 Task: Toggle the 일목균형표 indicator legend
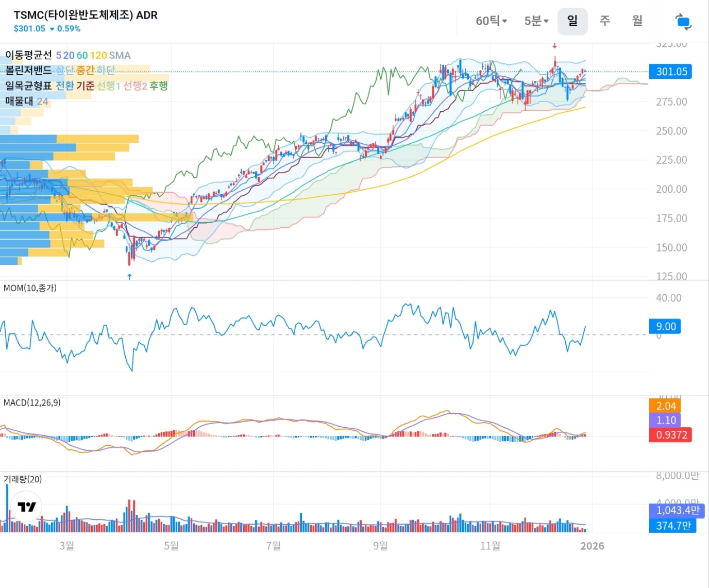(x=28, y=86)
